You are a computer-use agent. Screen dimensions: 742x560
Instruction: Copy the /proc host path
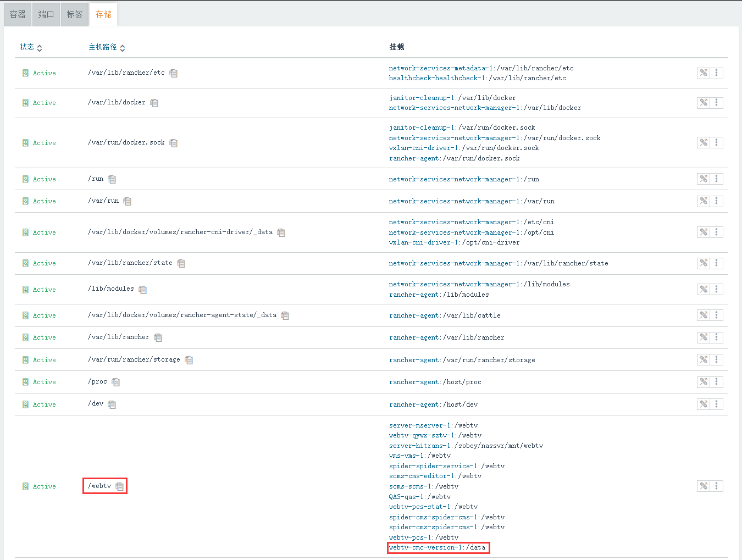[x=116, y=382]
